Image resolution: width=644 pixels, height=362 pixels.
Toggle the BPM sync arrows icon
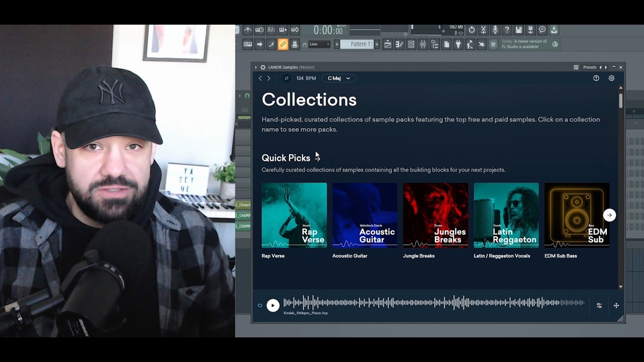pos(286,78)
